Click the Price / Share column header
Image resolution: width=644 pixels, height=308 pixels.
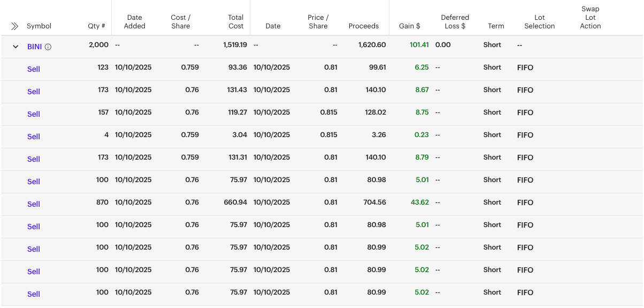(318, 21)
